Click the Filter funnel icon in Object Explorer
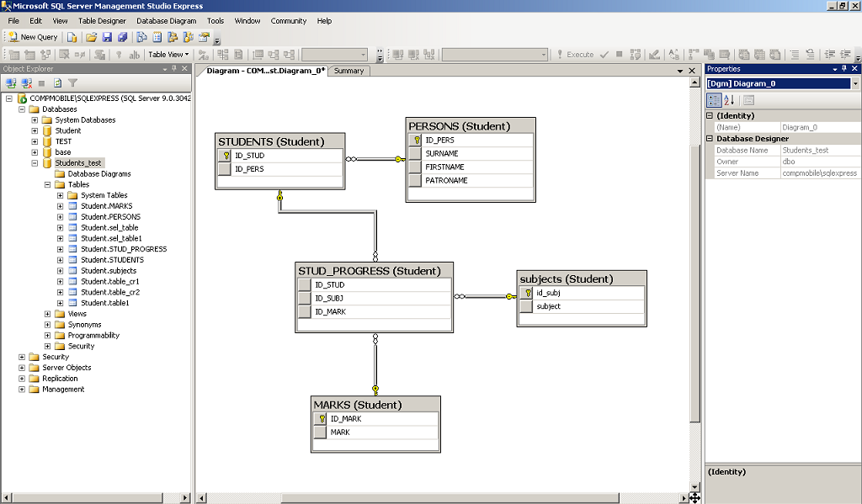Image resolution: width=862 pixels, height=504 pixels. click(72, 83)
